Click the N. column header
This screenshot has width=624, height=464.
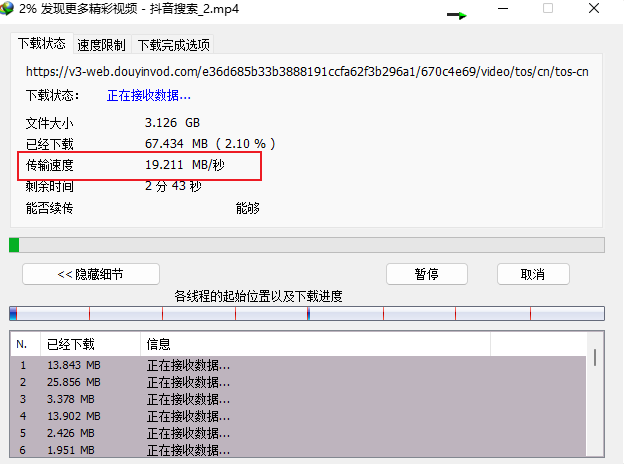25,344
